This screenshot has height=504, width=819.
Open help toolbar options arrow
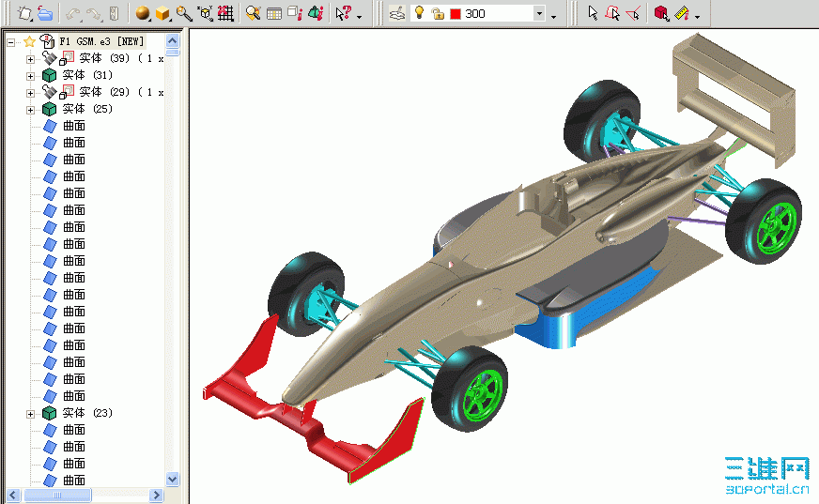(x=360, y=17)
